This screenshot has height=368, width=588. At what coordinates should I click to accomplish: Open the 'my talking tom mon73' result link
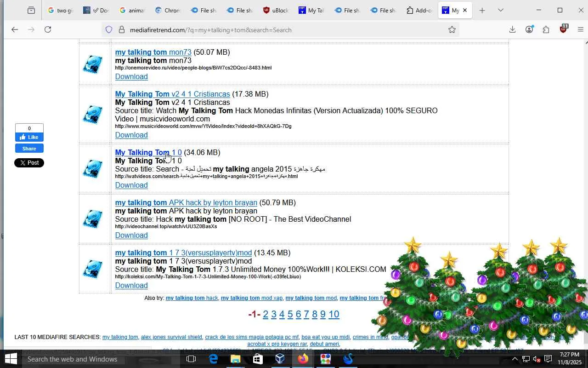coord(153,52)
